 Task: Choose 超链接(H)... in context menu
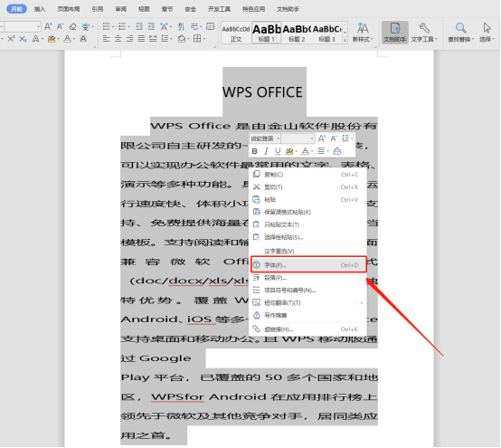pos(307,329)
